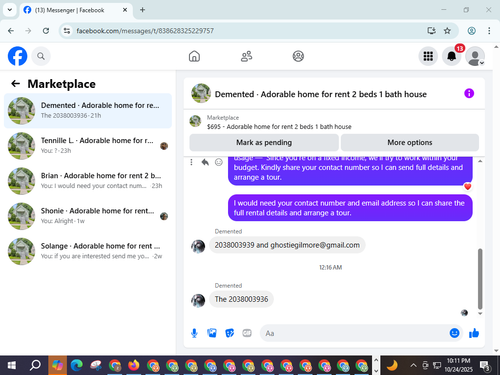Reload the page
This screenshot has height=375, width=500.
pos(46,31)
